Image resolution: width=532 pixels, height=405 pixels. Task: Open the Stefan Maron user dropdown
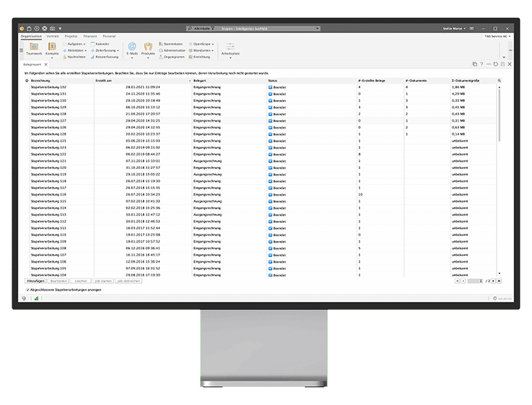click(454, 29)
